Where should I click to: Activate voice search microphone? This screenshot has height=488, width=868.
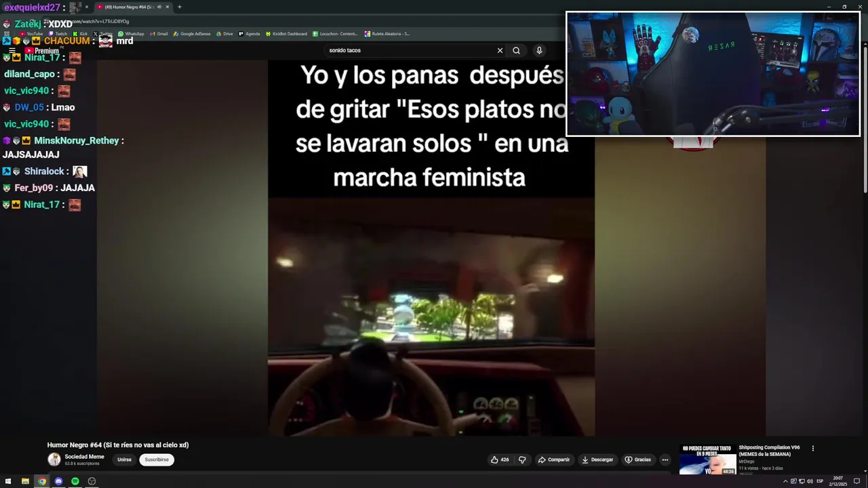[539, 50]
